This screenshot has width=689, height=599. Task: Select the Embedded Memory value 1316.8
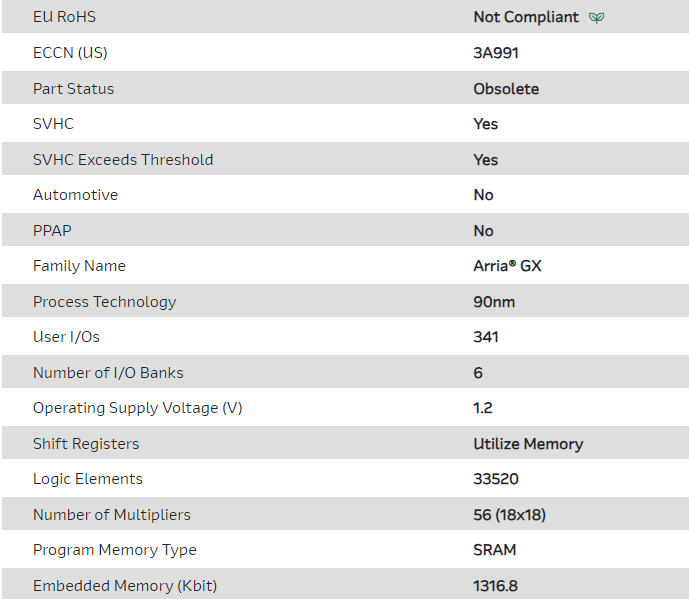495,586
